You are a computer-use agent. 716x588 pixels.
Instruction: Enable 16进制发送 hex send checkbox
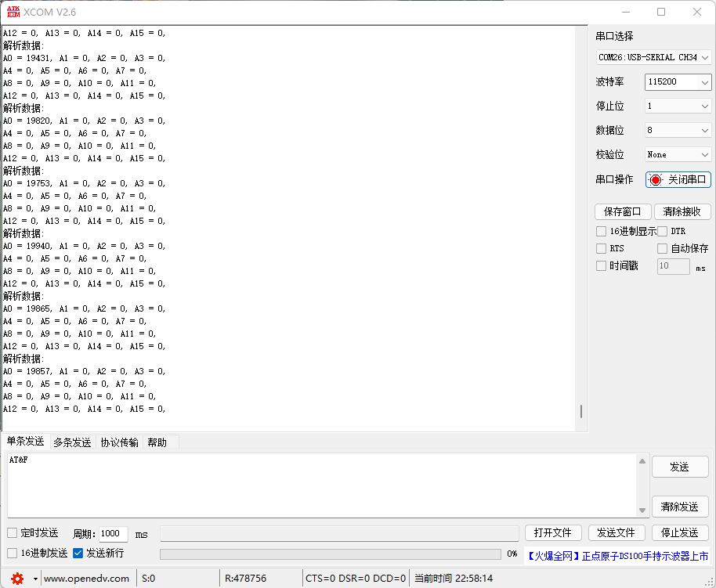coord(13,554)
